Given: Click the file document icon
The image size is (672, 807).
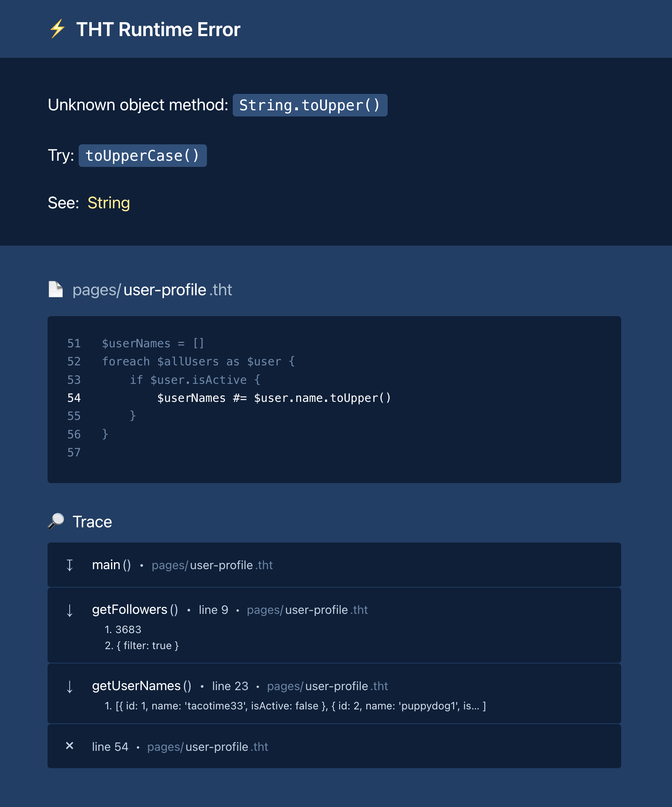Looking at the screenshot, I should tap(56, 289).
